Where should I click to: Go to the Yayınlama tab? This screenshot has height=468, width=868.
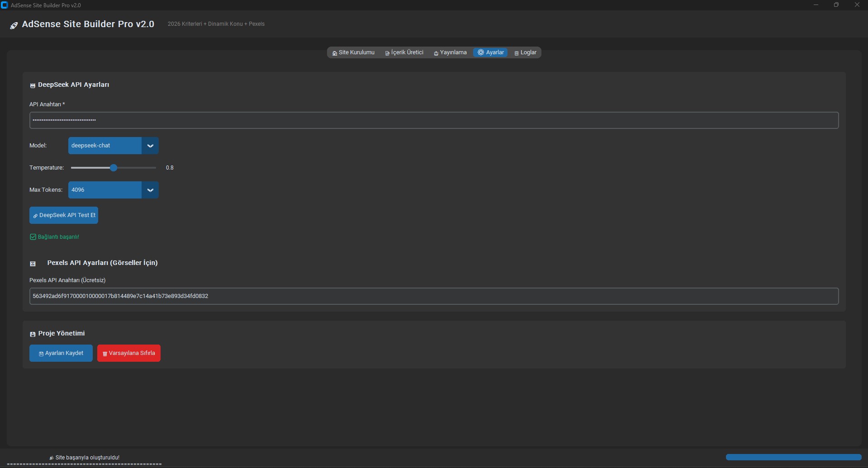click(450, 52)
